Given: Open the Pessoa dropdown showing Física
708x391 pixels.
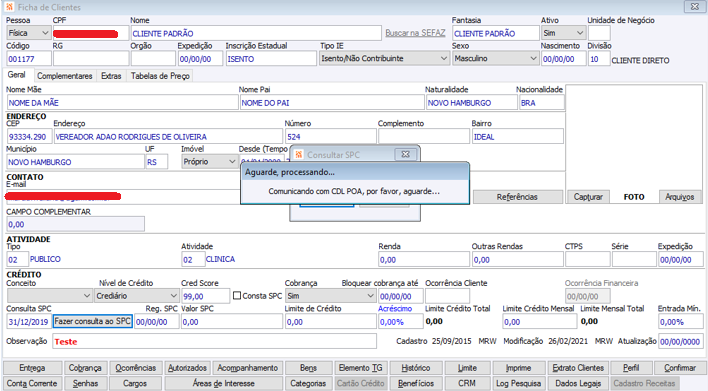Looking at the screenshot, I should coord(28,33).
